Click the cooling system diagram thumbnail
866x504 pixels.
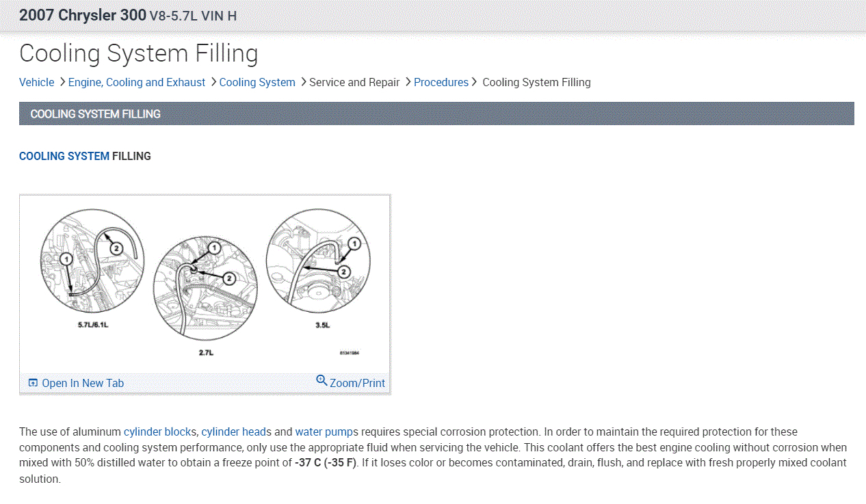[x=205, y=284]
